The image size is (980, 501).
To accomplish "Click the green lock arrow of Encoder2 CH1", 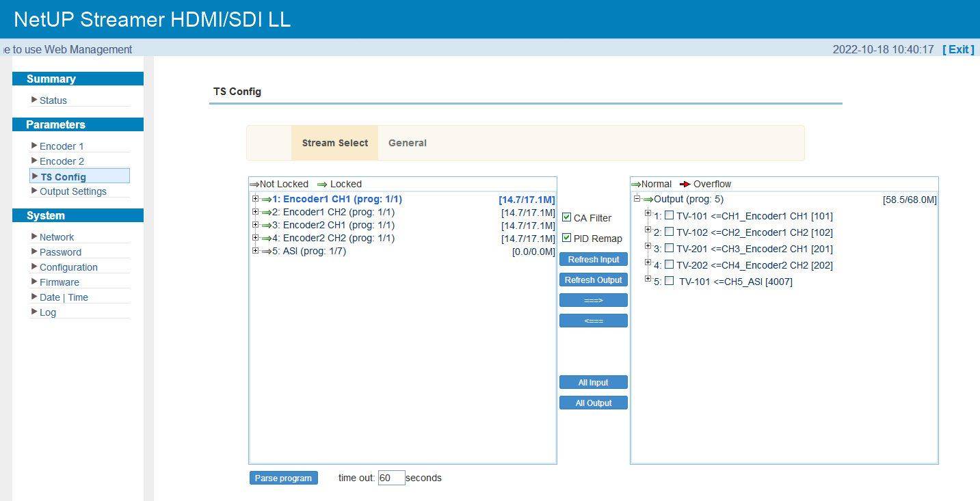I will click(267, 226).
